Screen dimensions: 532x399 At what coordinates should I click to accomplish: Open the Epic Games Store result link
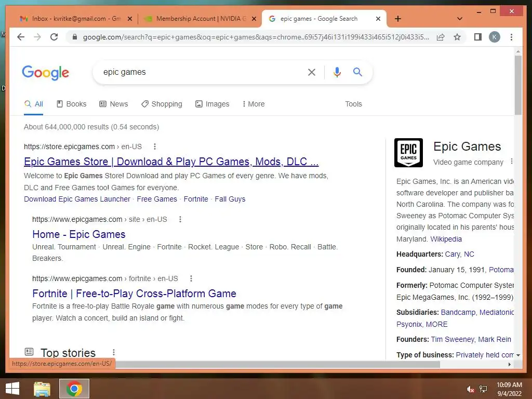coord(171,162)
